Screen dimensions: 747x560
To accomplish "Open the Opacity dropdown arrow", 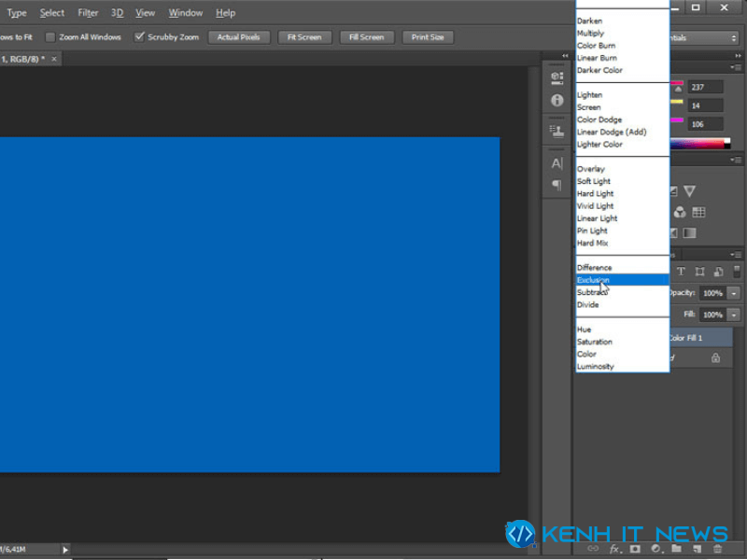I will pos(734,293).
